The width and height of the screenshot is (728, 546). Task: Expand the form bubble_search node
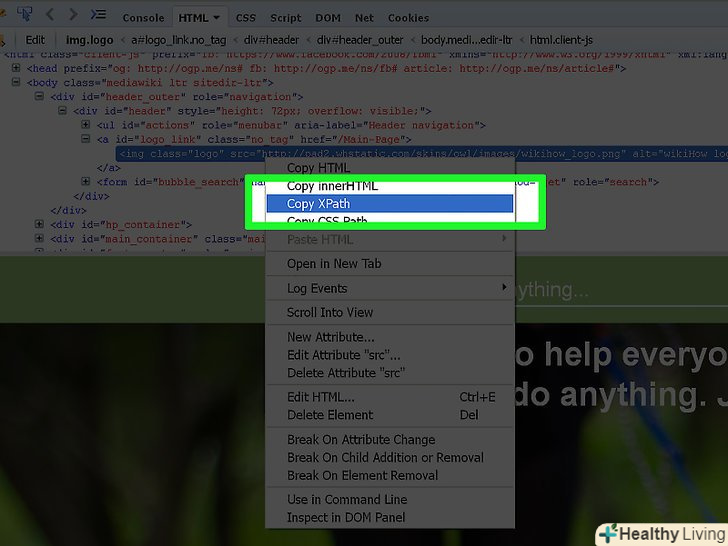click(85, 181)
